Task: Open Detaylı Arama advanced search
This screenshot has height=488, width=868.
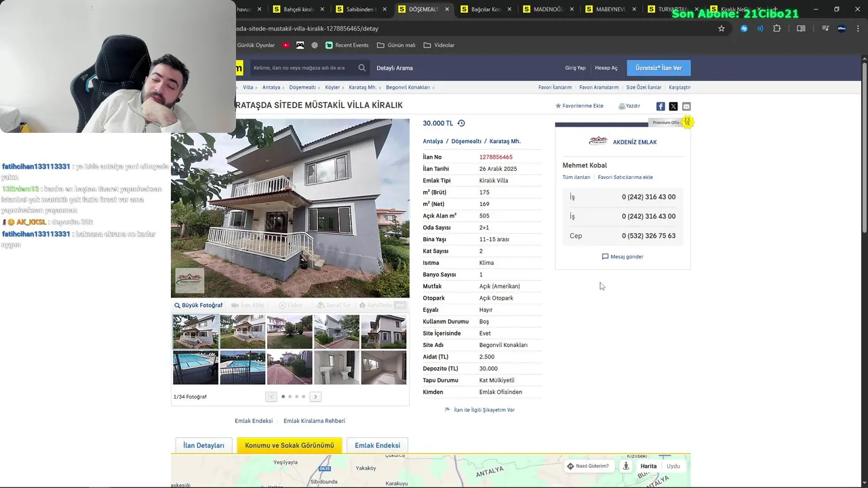Action: point(395,68)
